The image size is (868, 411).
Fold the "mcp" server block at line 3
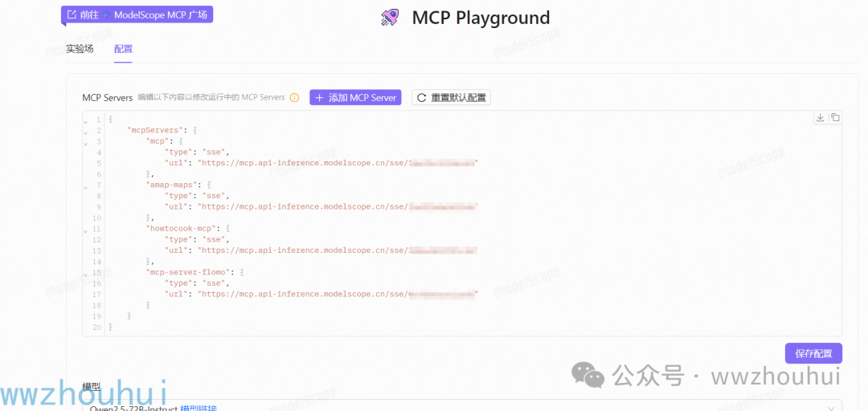pos(85,143)
